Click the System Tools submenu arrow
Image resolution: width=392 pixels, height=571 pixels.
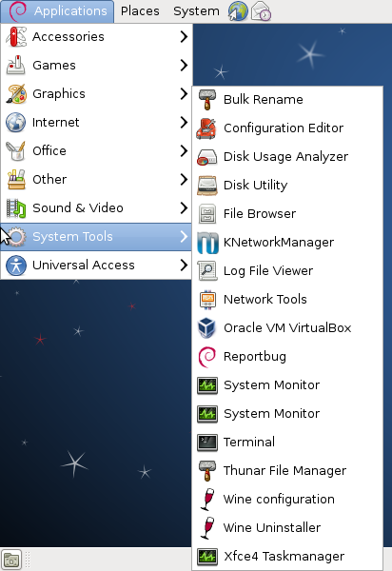(x=184, y=236)
